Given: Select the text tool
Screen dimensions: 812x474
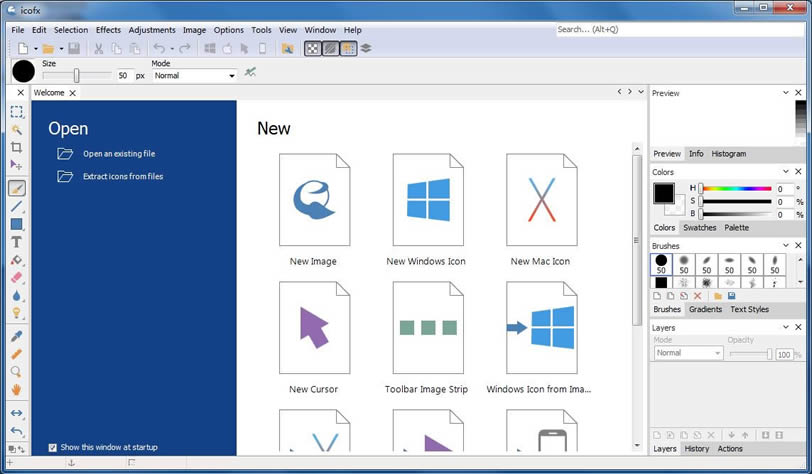Looking at the screenshot, I should (x=17, y=242).
